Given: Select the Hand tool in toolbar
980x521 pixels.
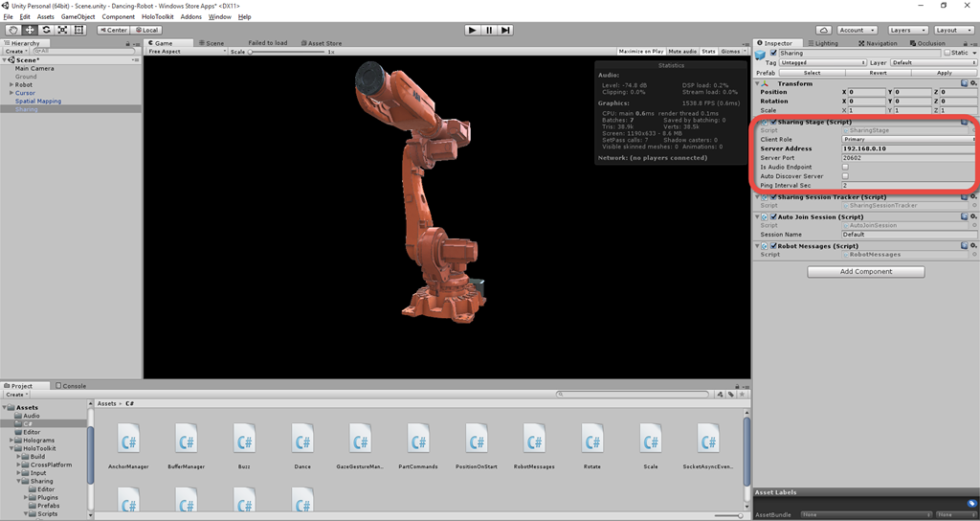Looking at the screenshot, I should pos(13,30).
